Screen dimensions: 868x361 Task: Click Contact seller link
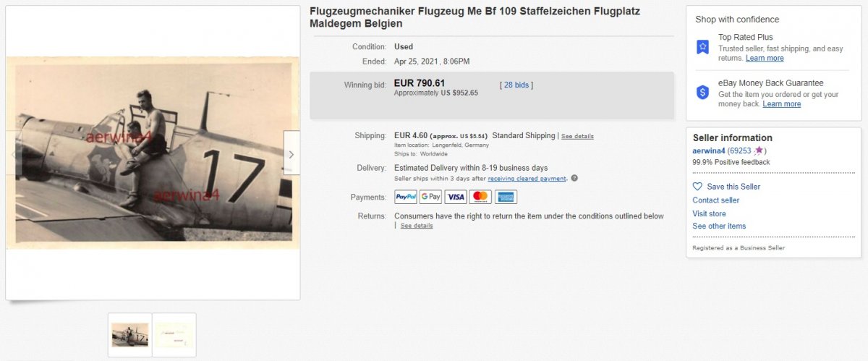point(716,200)
